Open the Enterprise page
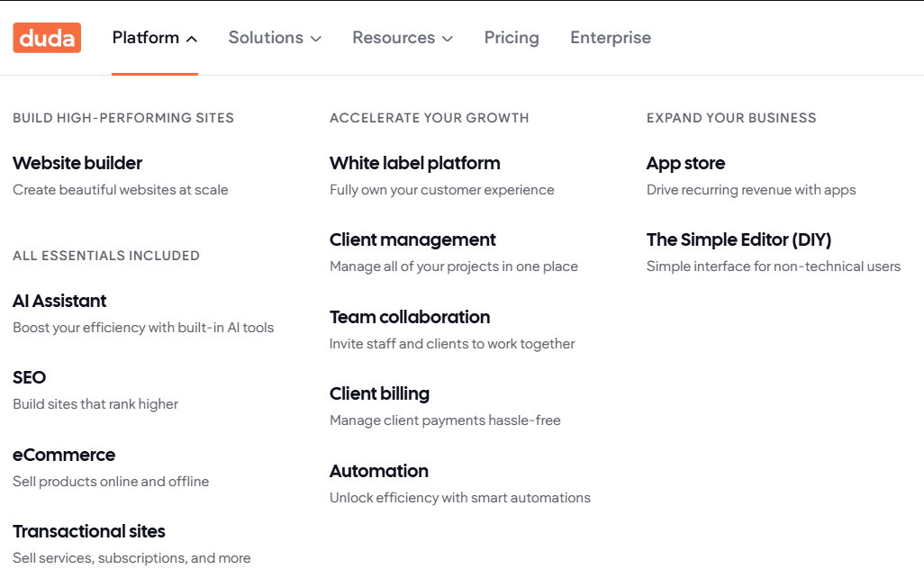This screenshot has width=924, height=578. [x=611, y=38]
